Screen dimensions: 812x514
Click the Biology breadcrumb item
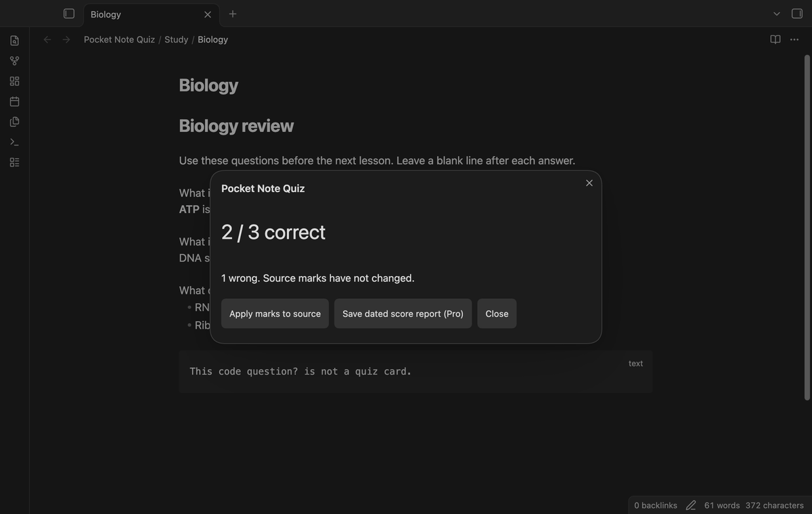point(213,40)
